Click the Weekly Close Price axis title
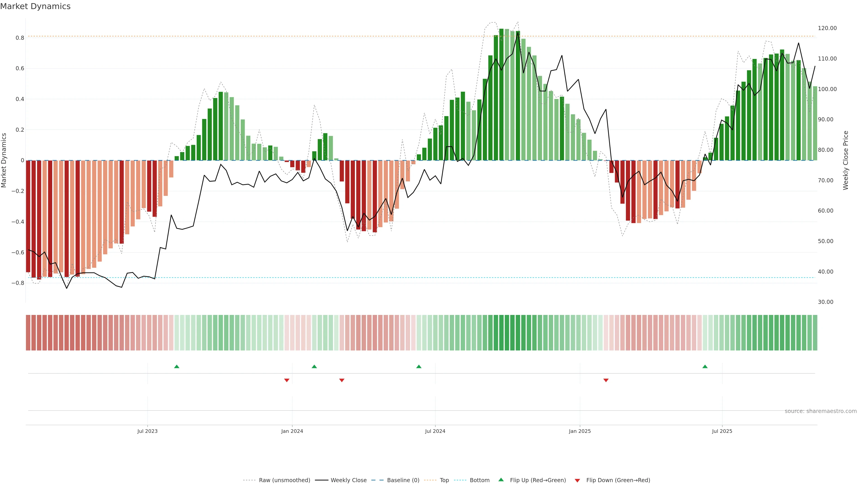Screen dimensions: 868x488 tap(845, 160)
